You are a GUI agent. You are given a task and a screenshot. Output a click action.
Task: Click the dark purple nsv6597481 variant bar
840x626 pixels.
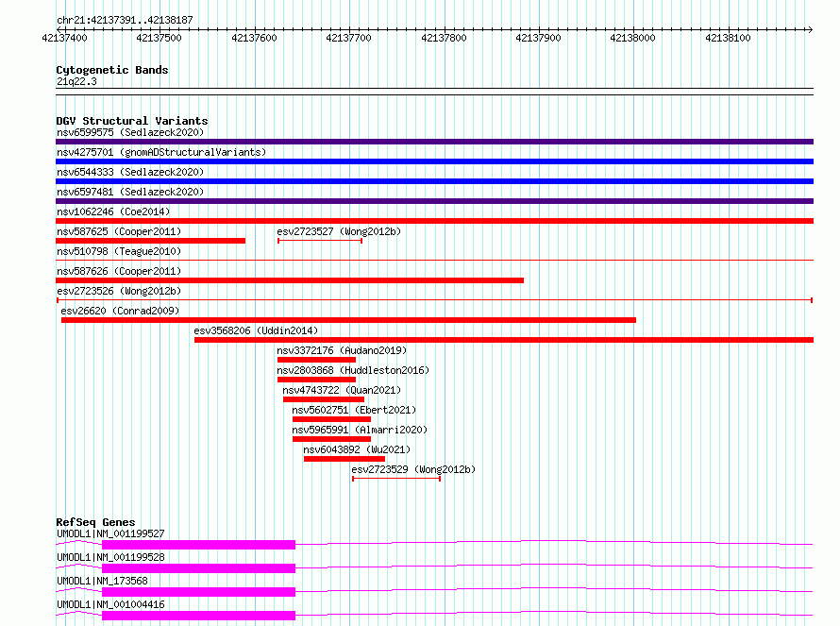pyautogui.click(x=434, y=201)
